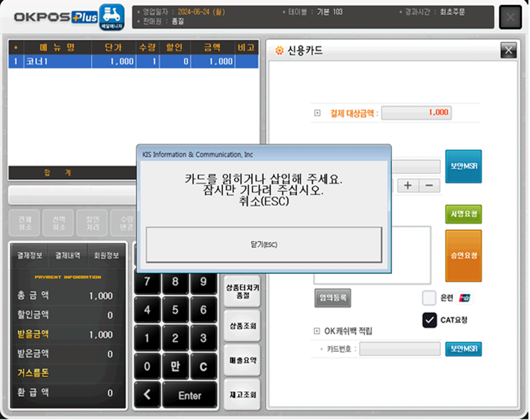The image size is (530, 420).
Task: Expand the OK캐쉬백 적립 section
Action: coord(317,331)
